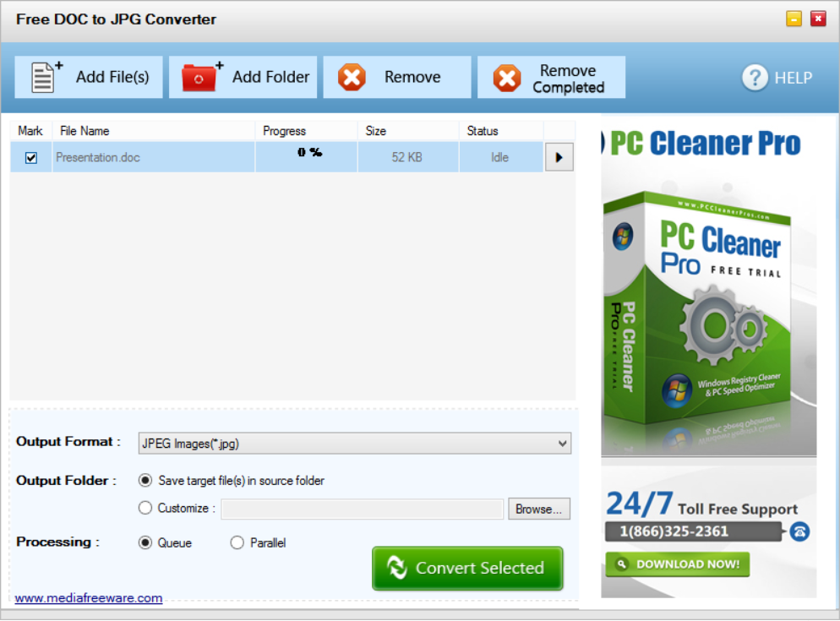Click the red Add Folder icon
Image resolution: width=840 pixels, height=621 pixels.
pyautogui.click(x=200, y=77)
